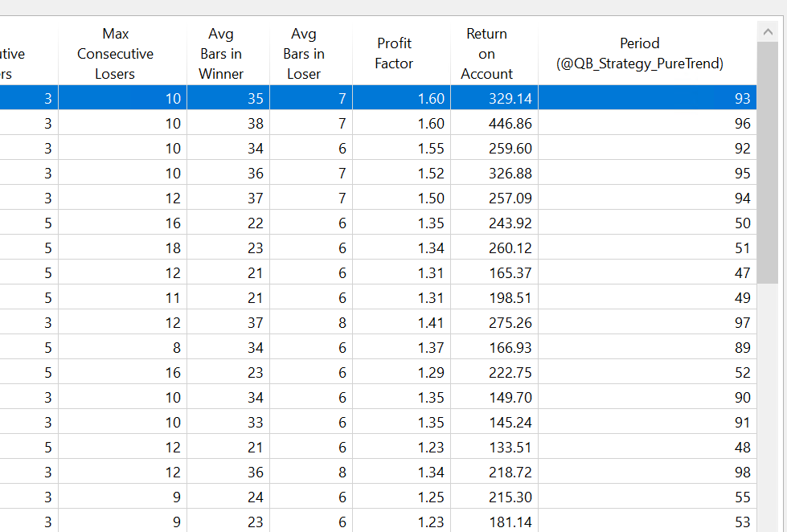Viewport: 787px width, 532px height.
Task: Click the vertical scrollbar thumb
Action: [768, 161]
